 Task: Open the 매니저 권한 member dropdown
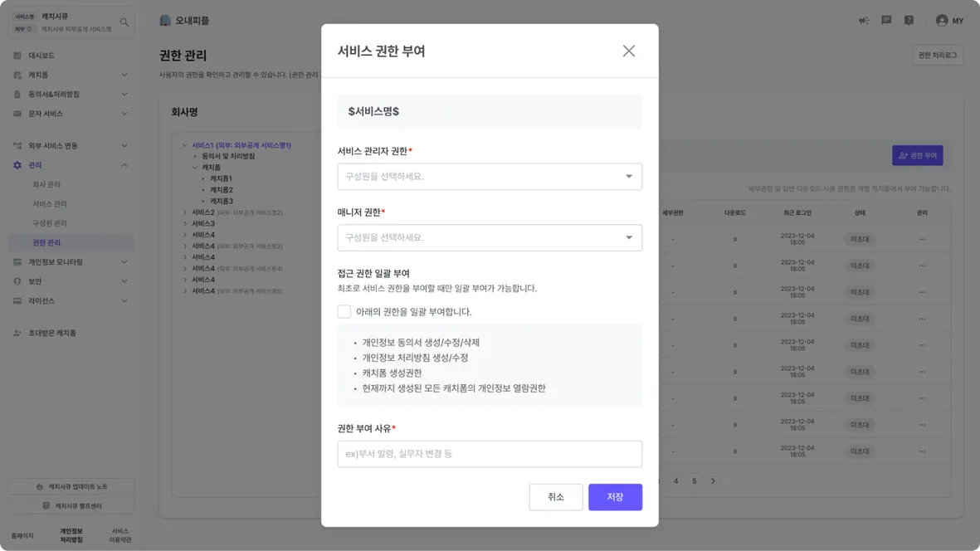pos(490,237)
